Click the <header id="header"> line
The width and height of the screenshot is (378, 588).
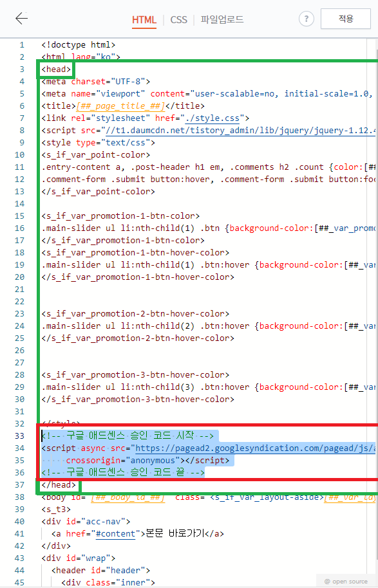100,571
